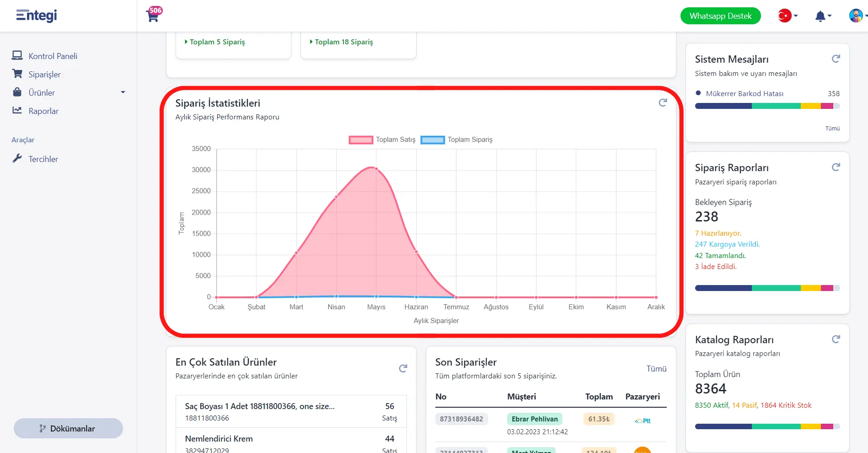Click the 3 İade Edildi status
This screenshot has height=453, width=868.
(716, 267)
